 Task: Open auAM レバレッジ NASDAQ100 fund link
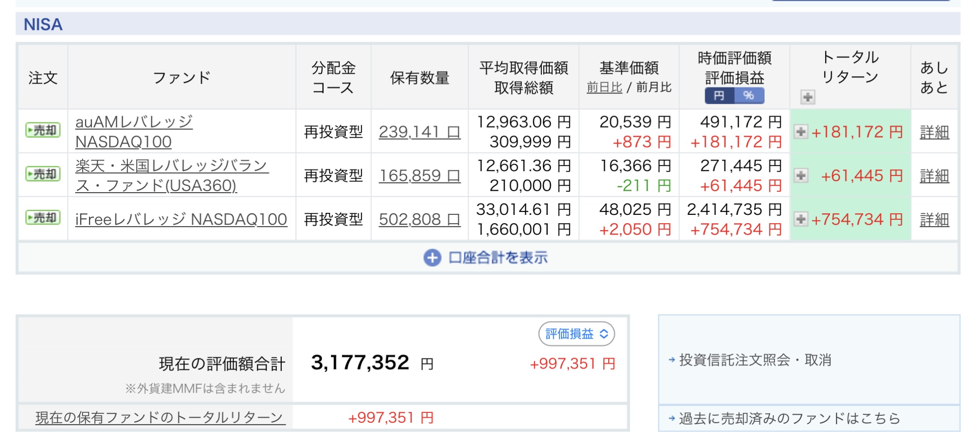click(x=134, y=132)
